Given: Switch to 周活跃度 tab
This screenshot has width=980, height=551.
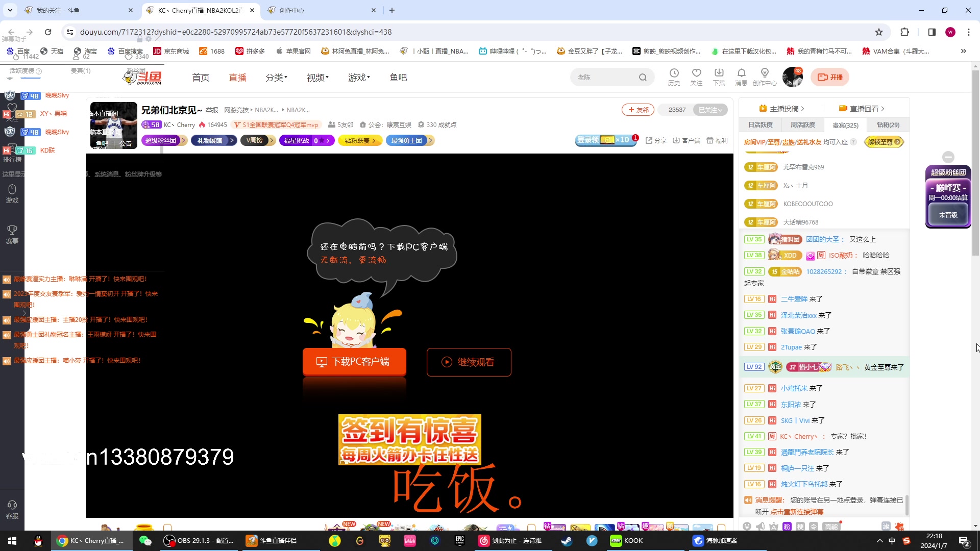Looking at the screenshot, I should (x=803, y=125).
